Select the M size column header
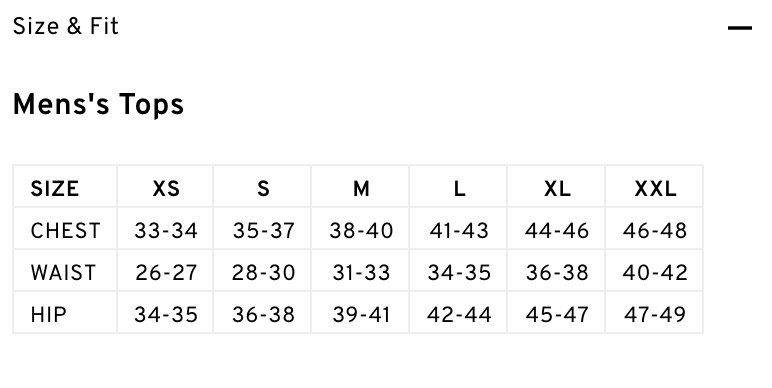The image size is (772, 388). [x=361, y=189]
